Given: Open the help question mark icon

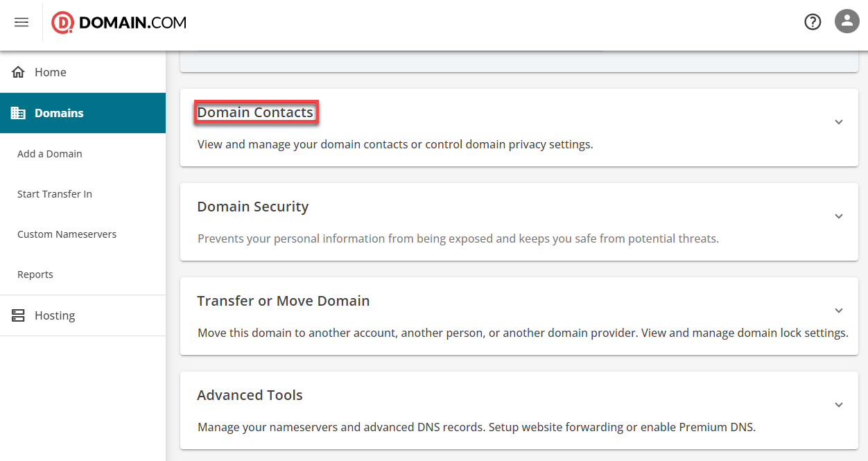Looking at the screenshot, I should click(x=813, y=22).
